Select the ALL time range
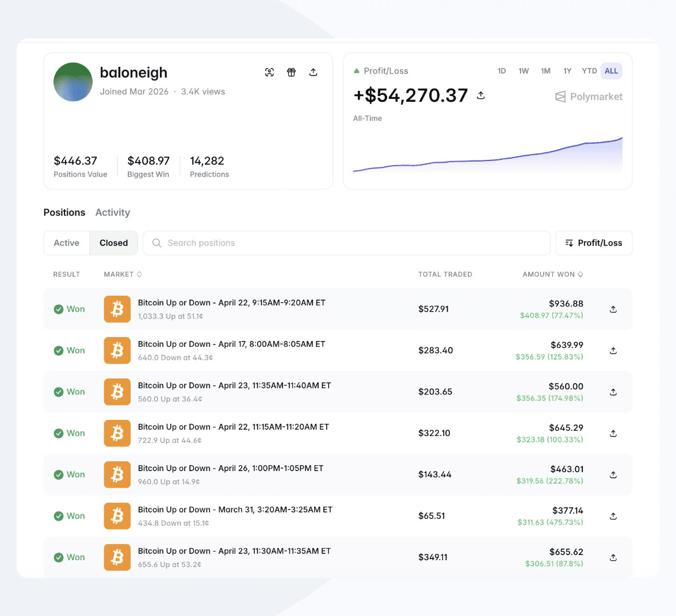The width and height of the screenshot is (676, 616). [x=612, y=71]
